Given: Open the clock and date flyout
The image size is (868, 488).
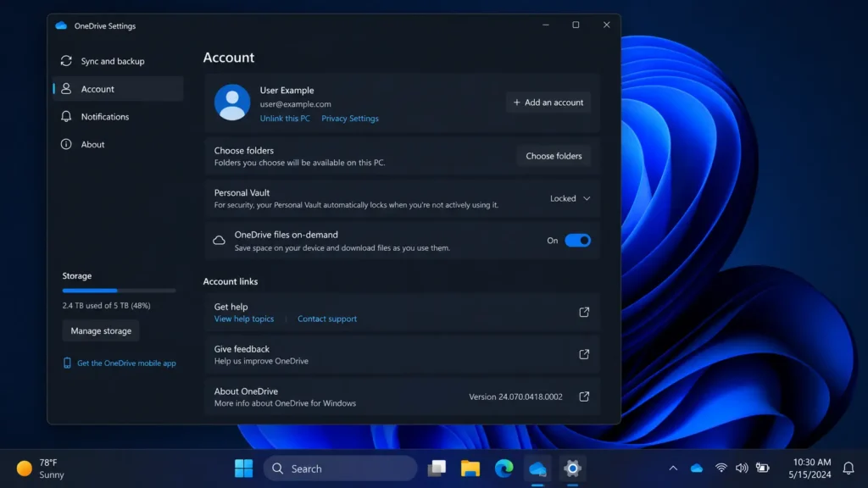Looking at the screenshot, I should pos(810,468).
